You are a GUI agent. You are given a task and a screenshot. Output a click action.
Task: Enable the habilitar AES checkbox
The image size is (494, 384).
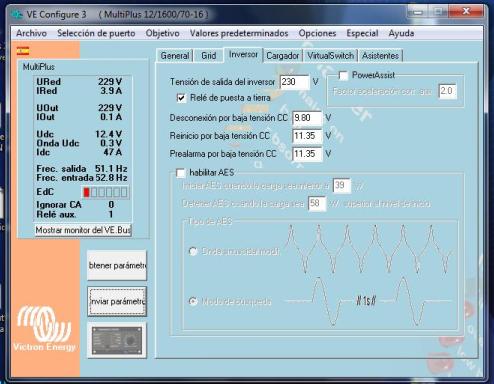pyautogui.click(x=181, y=173)
